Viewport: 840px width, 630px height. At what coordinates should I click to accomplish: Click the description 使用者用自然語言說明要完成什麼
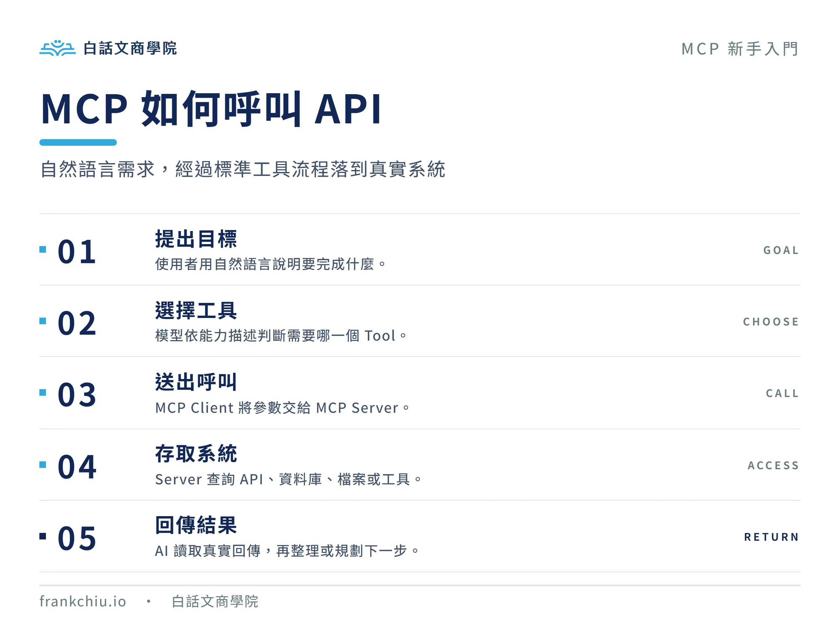(271, 264)
